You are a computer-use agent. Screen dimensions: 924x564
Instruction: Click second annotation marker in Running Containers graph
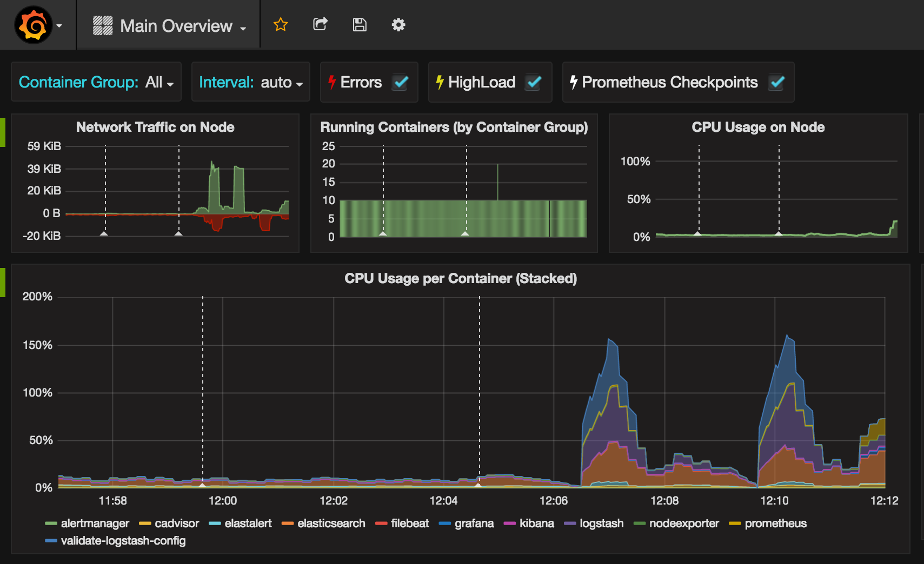[x=465, y=233]
